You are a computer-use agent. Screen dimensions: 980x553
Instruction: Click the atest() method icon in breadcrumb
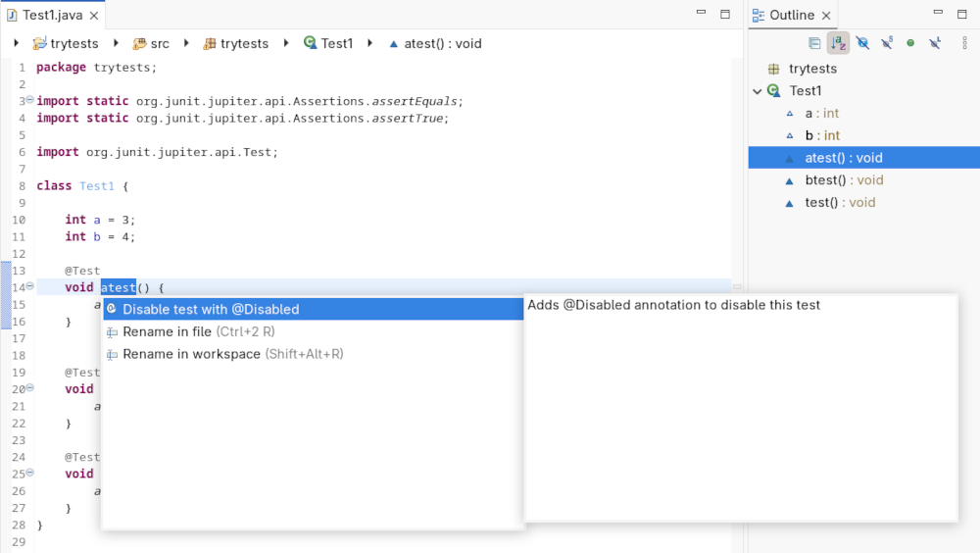point(393,44)
